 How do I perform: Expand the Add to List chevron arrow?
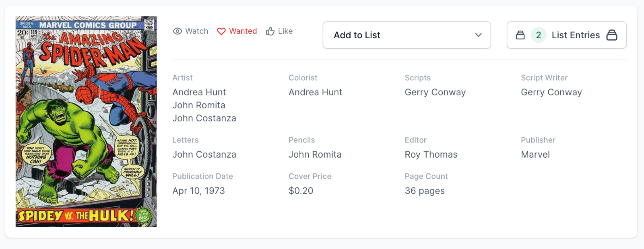tap(478, 35)
